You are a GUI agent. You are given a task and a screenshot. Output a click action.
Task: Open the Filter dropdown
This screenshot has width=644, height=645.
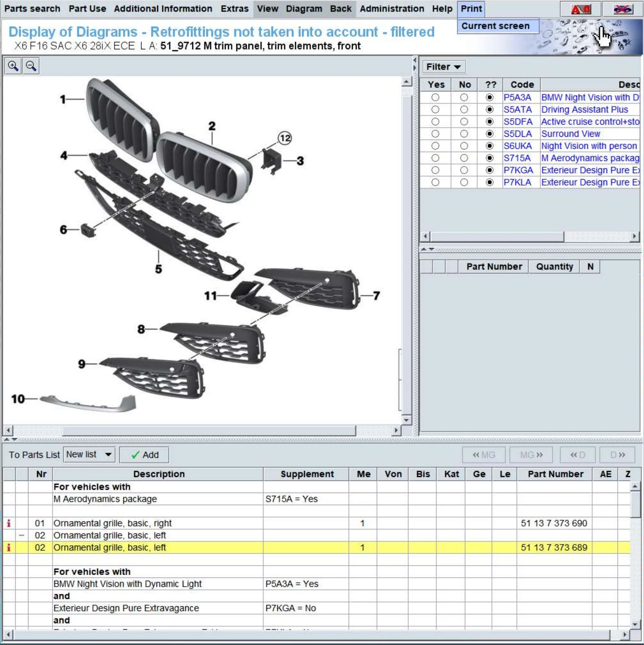tap(444, 67)
